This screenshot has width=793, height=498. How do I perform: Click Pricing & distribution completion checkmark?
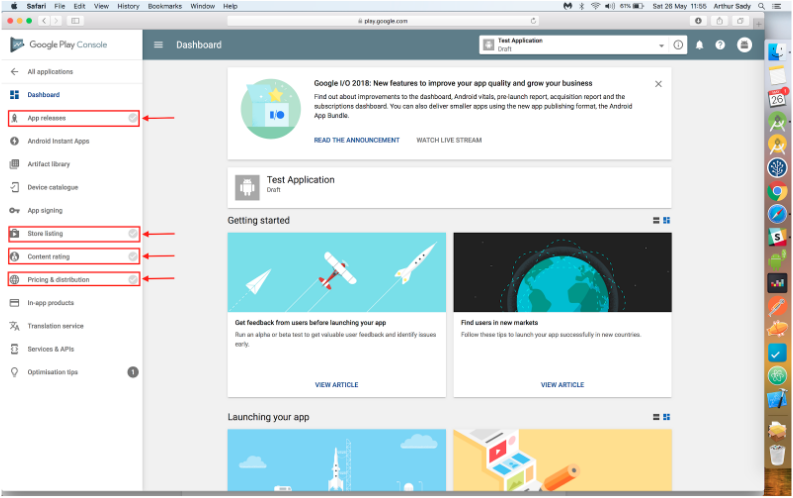tap(133, 279)
